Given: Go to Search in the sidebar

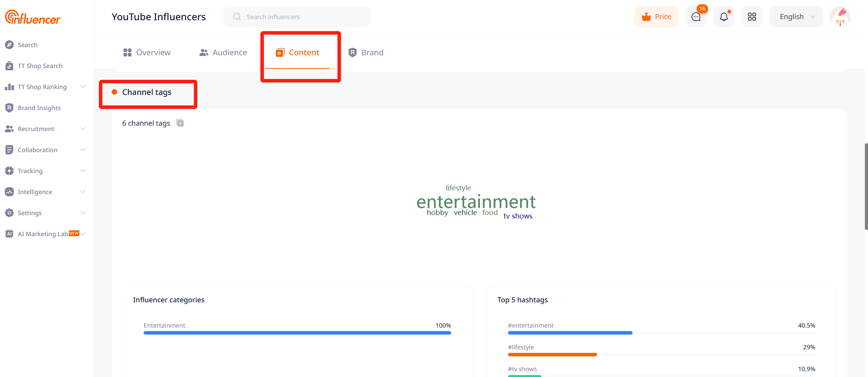Looking at the screenshot, I should point(27,45).
